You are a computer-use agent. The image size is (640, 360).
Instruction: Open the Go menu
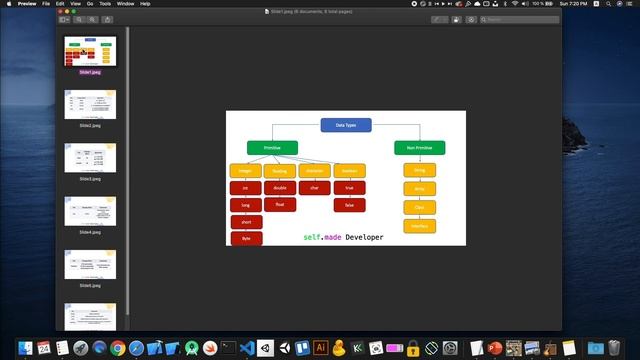click(90, 4)
